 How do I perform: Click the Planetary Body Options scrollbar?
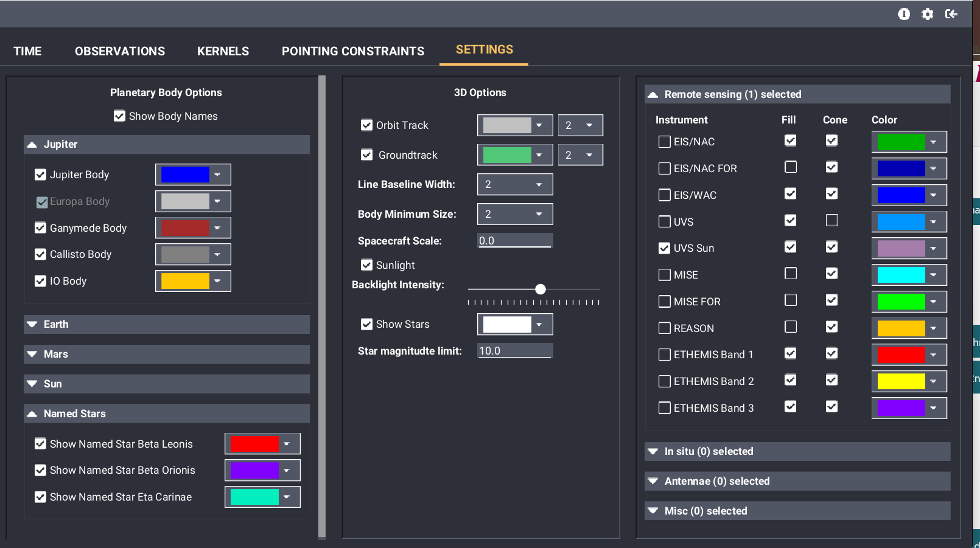[322, 307]
